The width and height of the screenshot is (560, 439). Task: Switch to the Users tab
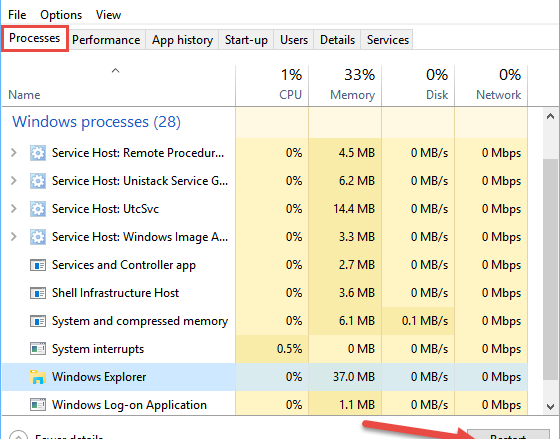point(294,40)
